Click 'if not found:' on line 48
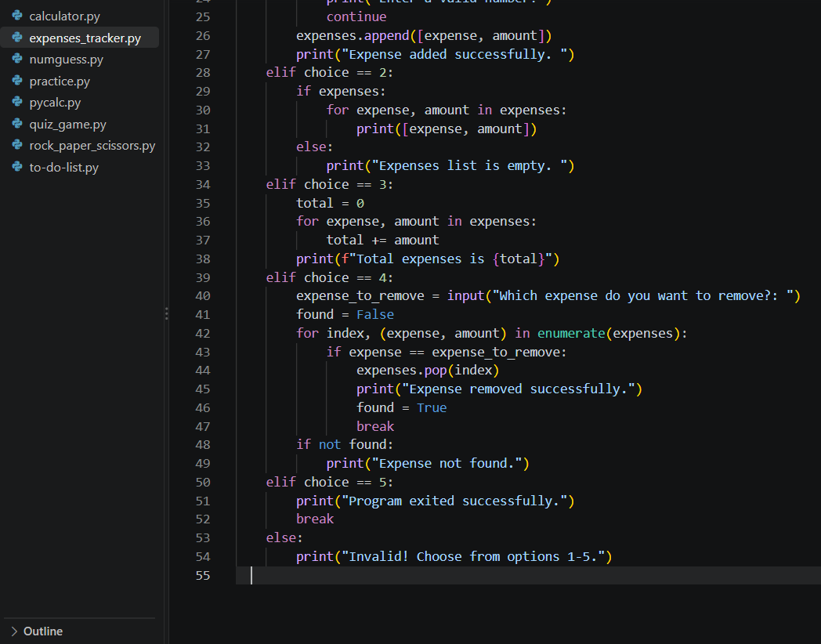Image resolution: width=821 pixels, height=644 pixels. [345, 445]
